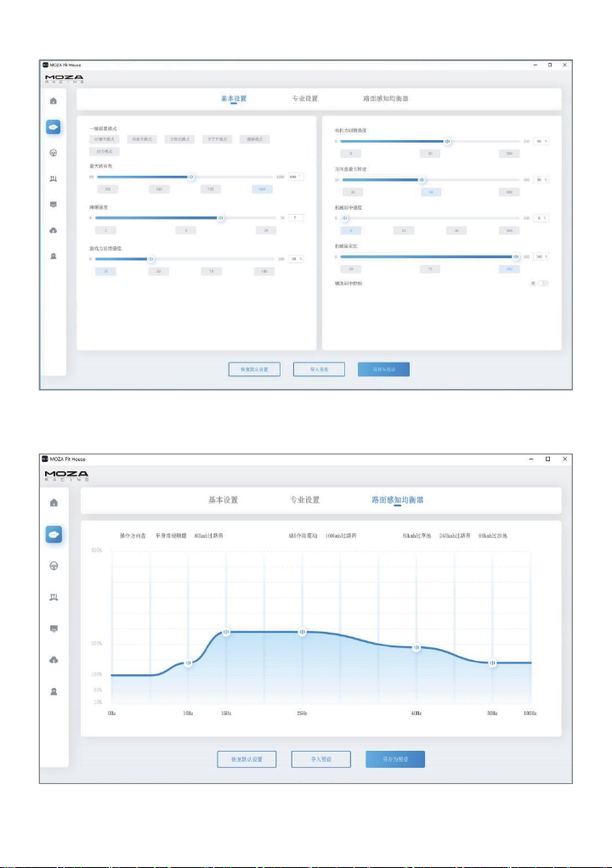612x868 pixels.
Task: Select the steering wheel icon in the equalizer window sidebar
Action: point(54,566)
